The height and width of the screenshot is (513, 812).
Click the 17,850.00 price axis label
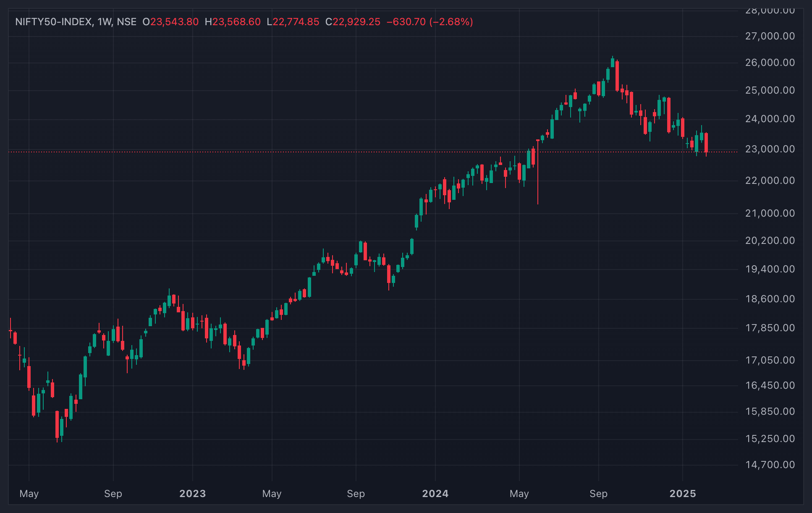coord(770,328)
